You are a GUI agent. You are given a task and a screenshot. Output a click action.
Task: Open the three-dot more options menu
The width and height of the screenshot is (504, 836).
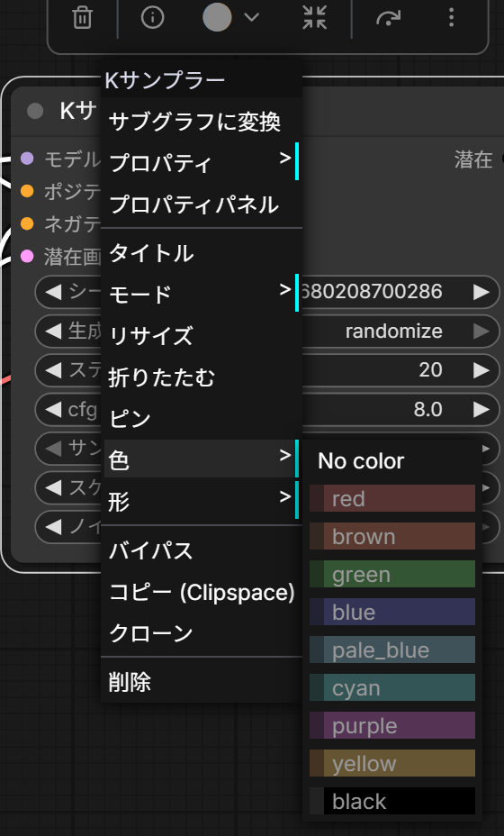(x=451, y=18)
